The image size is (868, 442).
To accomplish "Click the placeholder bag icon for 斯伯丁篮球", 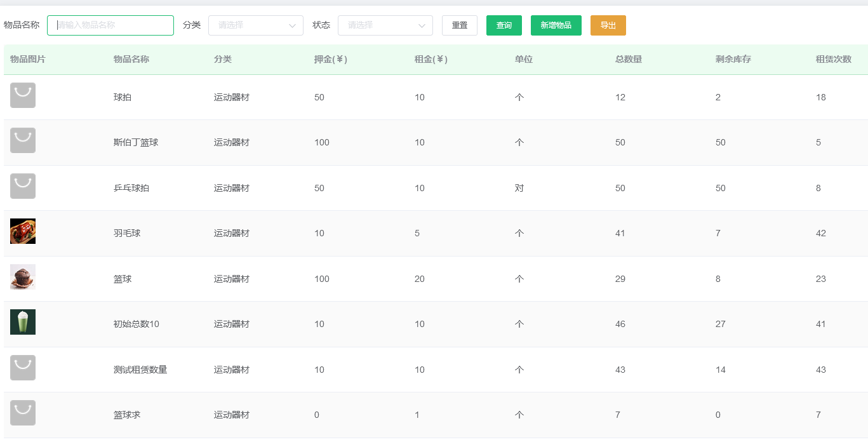I will click(22, 140).
